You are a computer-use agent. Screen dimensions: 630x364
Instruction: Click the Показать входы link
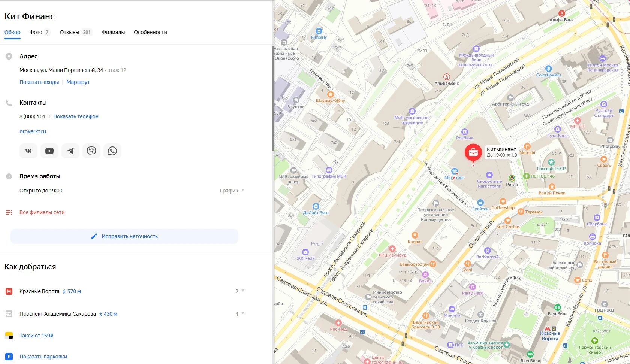tap(39, 82)
